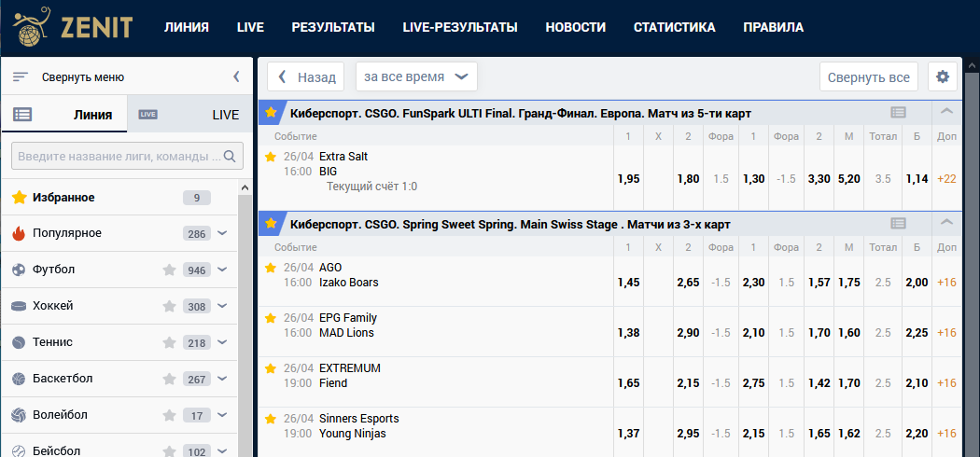The height and width of the screenshot is (457, 980).
Task: Click the Популярное flame icon
Action: 19,233
